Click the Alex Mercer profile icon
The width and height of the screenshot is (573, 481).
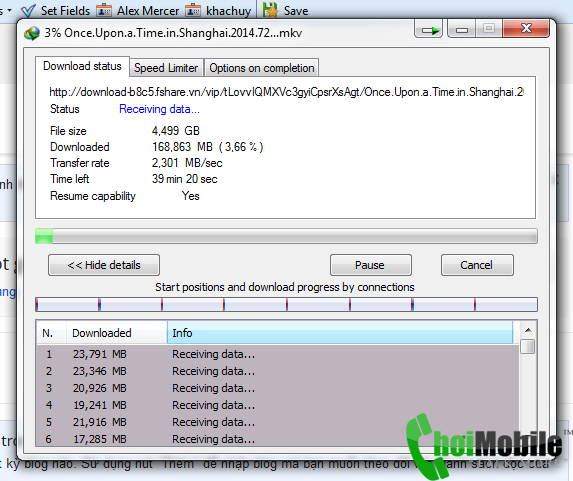[x=104, y=10]
